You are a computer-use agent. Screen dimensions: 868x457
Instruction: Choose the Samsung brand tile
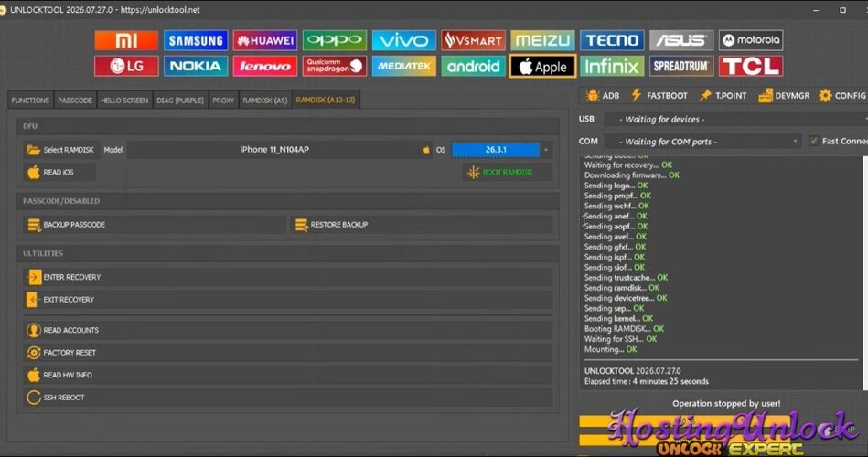(196, 40)
